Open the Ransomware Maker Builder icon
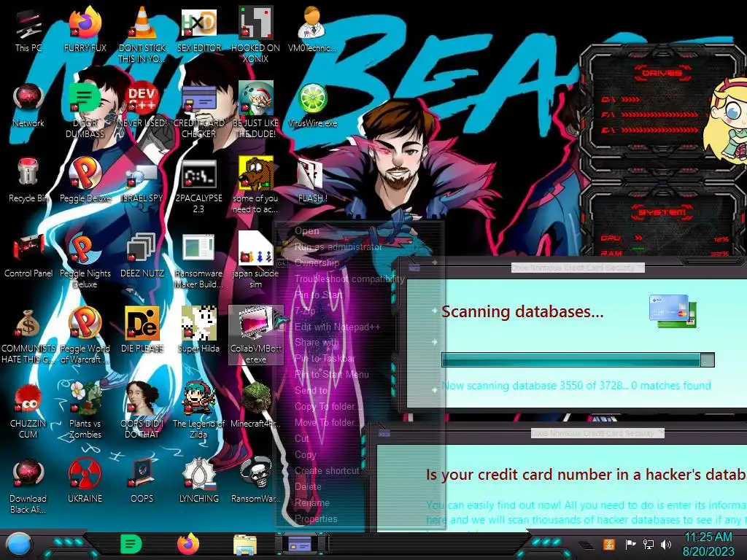Viewport: 747px width, 560px height. tap(198, 261)
